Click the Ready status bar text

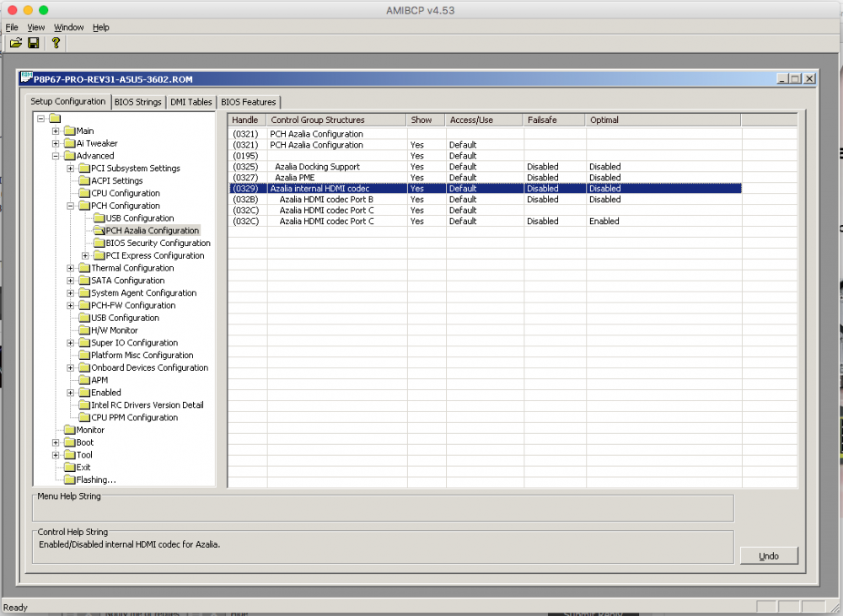(15, 608)
